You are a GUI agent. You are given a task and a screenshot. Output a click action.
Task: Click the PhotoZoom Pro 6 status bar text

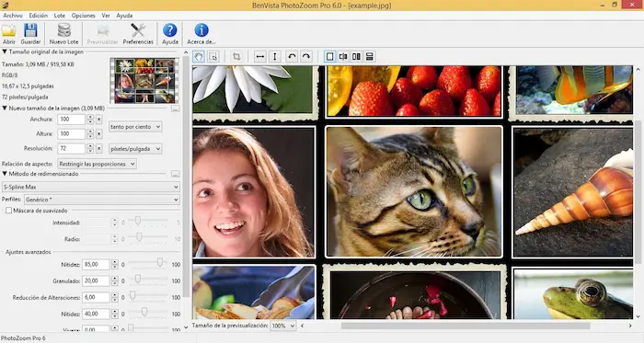point(23,338)
